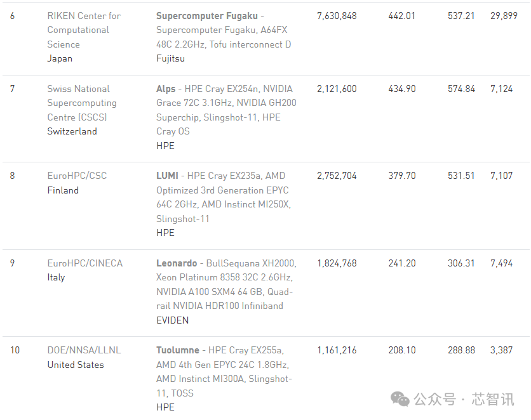Click RIKEN Center for Computational Science site
Image resolution: width=531 pixels, height=420 pixels.
pos(84,30)
